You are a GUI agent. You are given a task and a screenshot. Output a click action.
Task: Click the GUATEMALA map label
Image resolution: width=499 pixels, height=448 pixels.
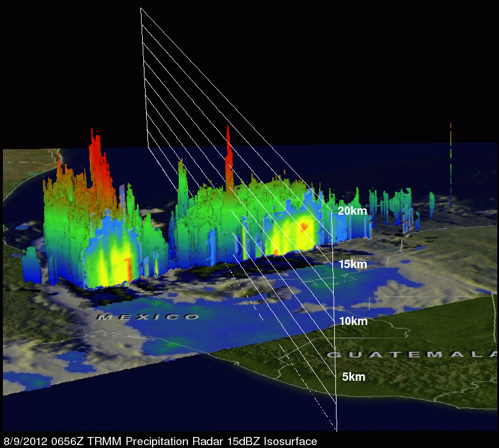pyautogui.click(x=413, y=355)
